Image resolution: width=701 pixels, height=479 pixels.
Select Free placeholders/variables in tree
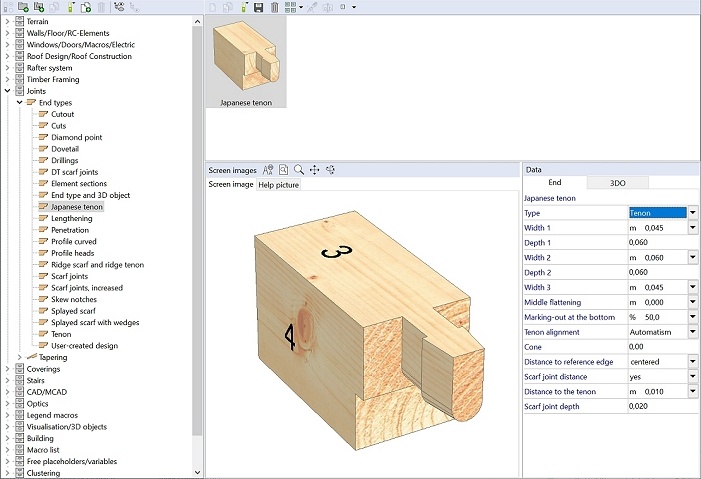click(x=72, y=462)
